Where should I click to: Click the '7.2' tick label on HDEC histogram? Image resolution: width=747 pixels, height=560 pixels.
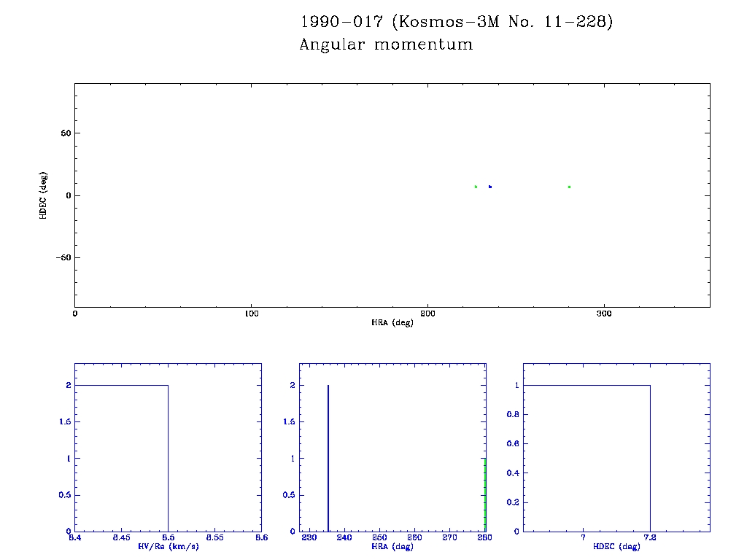coord(650,537)
